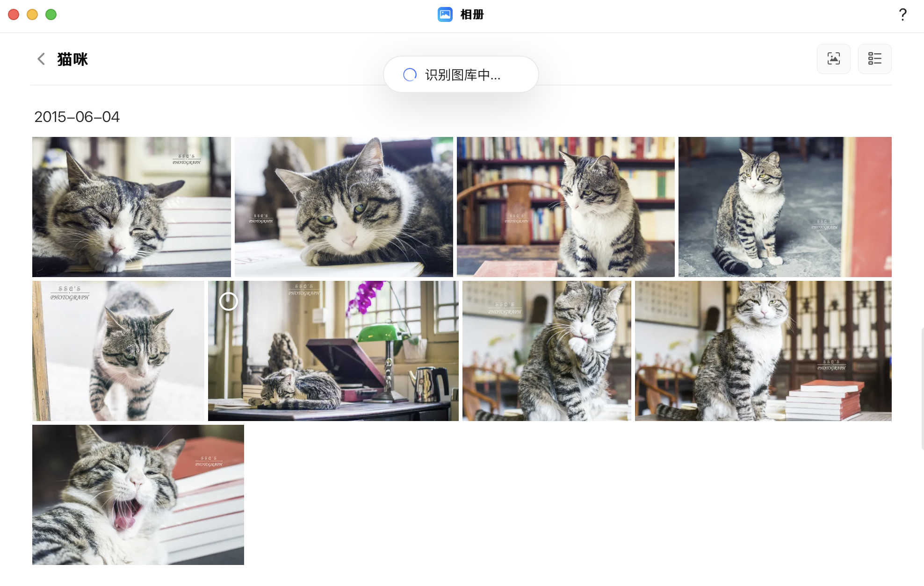Click the 2015-06-04 date heading
The width and height of the screenshot is (924, 586).
pyautogui.click(x=77, y=117)
